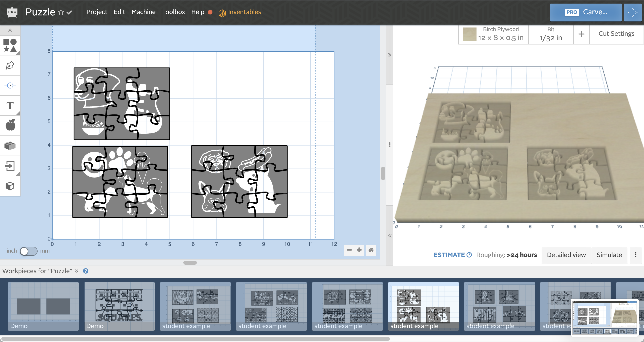Image resolution: width=644 pixels, height=342 pixels.
Task: Select the Demo workpiece with SQUARES text
Action: coord(119,306)
